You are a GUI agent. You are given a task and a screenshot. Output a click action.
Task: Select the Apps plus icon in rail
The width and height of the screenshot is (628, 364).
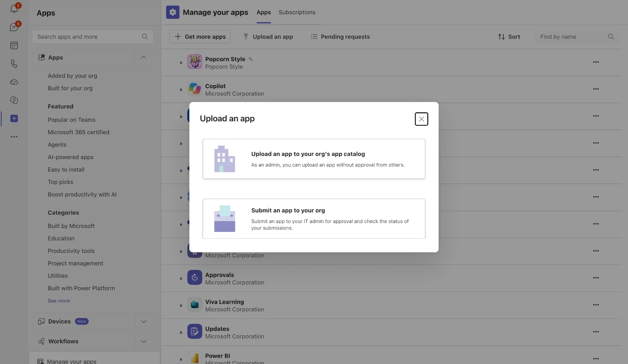point(14,118)
